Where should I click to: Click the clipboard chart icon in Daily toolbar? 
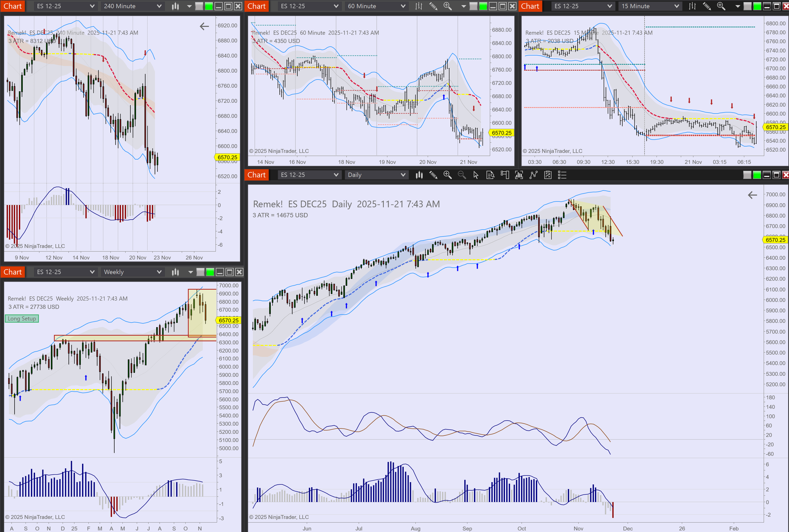coord(548,175)
